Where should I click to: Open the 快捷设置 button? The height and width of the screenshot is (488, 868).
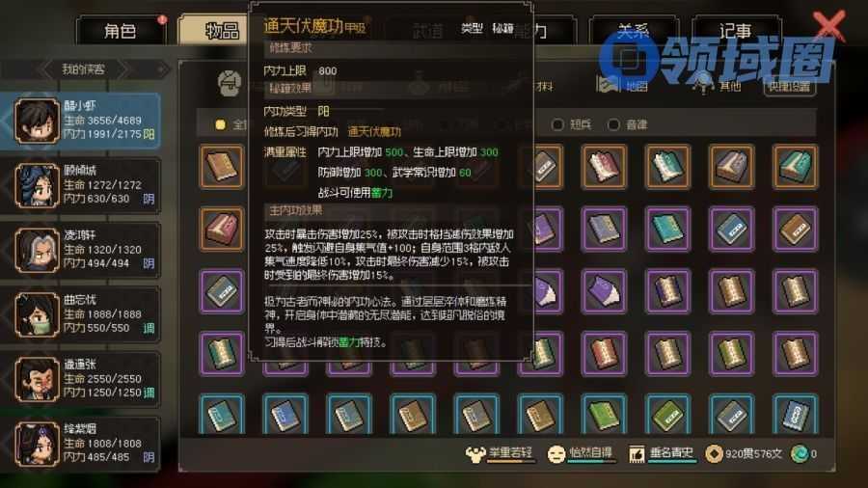789,86
